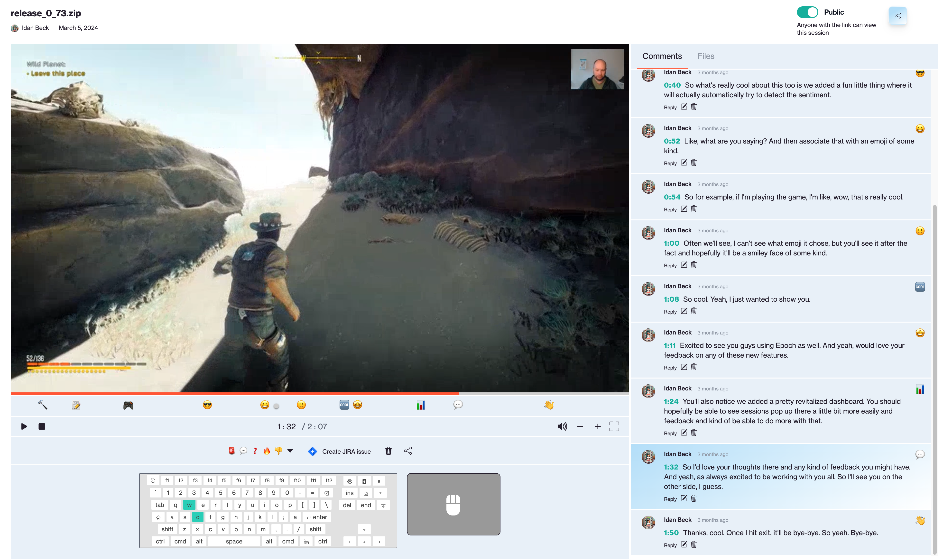Screen dimensions: 943x560
Task: Click the 1:50 timestamp link
Action: click(x=671, y=533)
